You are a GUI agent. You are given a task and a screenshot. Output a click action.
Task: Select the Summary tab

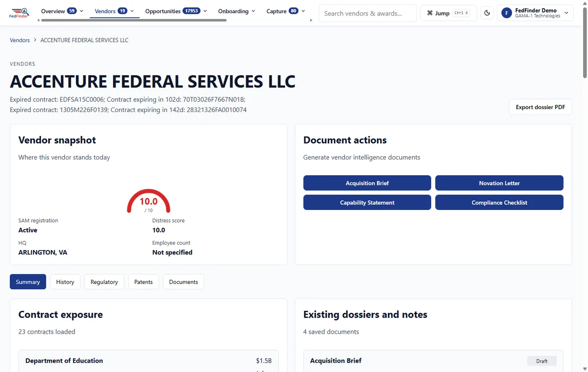point(28,282)
